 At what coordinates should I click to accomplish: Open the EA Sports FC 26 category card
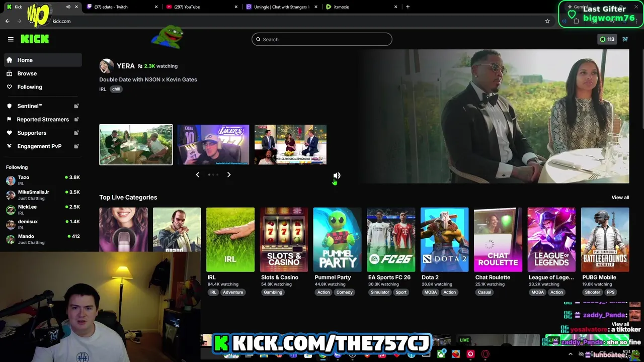pyautogui.click(x=391, y=240)
